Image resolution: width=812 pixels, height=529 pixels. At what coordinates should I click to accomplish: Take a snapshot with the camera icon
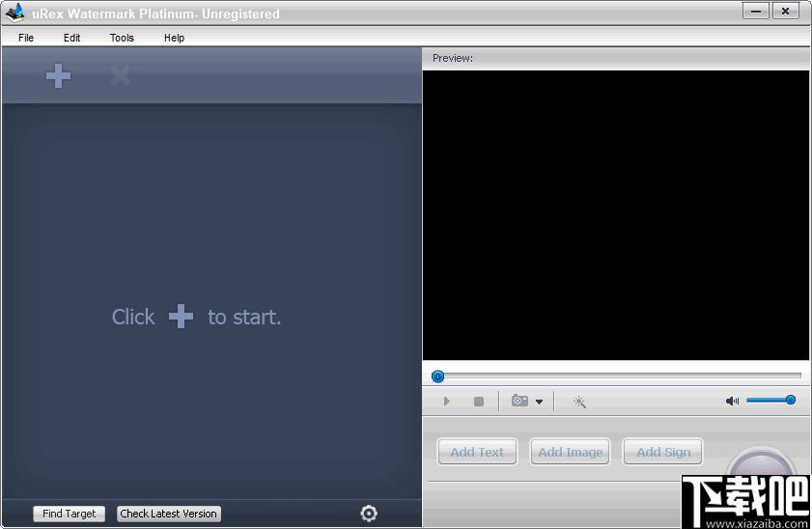(519, 400)
